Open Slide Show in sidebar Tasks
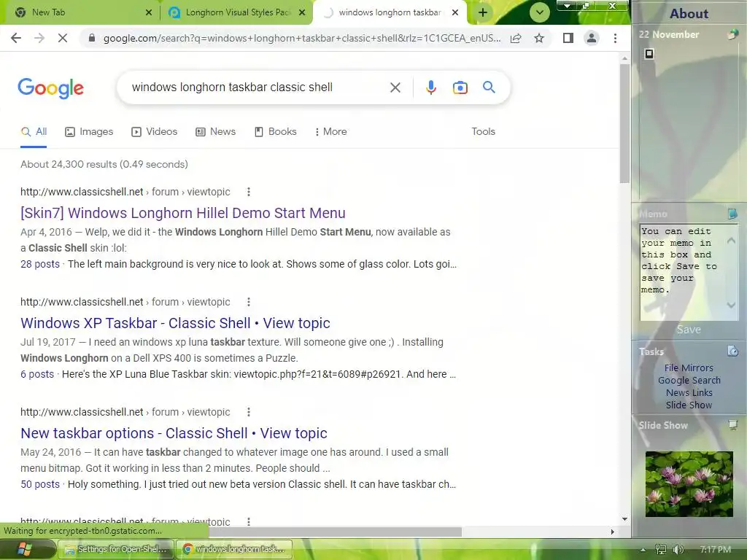This screenshot has width=747, height=560. pos(689,405)
